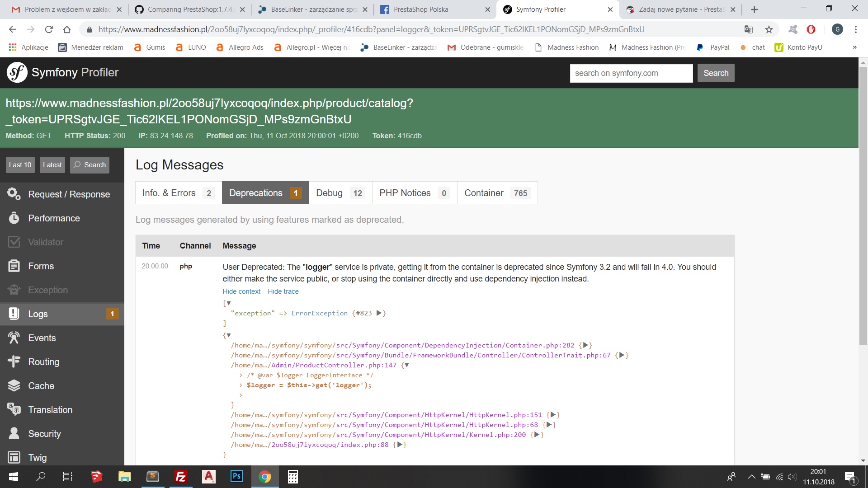
Task: Click the Symfony logo in header
Action: point(17,72)
